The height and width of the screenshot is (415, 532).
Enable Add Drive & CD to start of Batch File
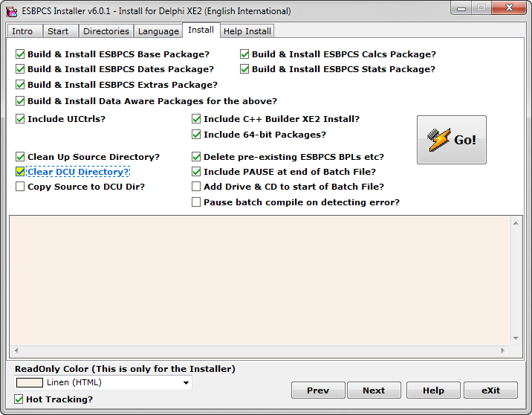(196, 187)
